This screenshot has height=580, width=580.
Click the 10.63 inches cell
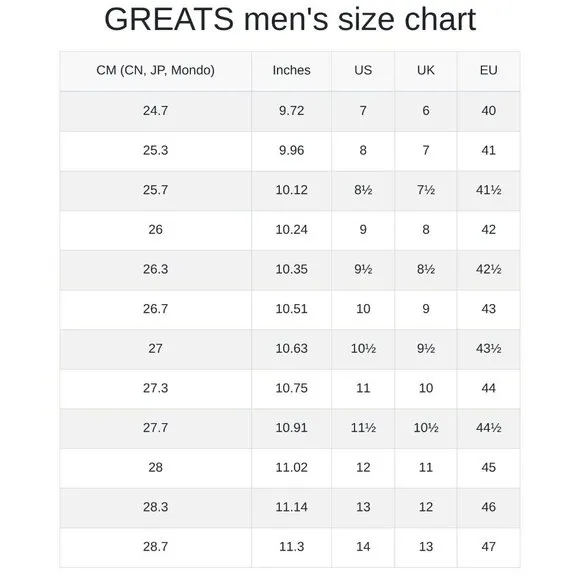291,348
